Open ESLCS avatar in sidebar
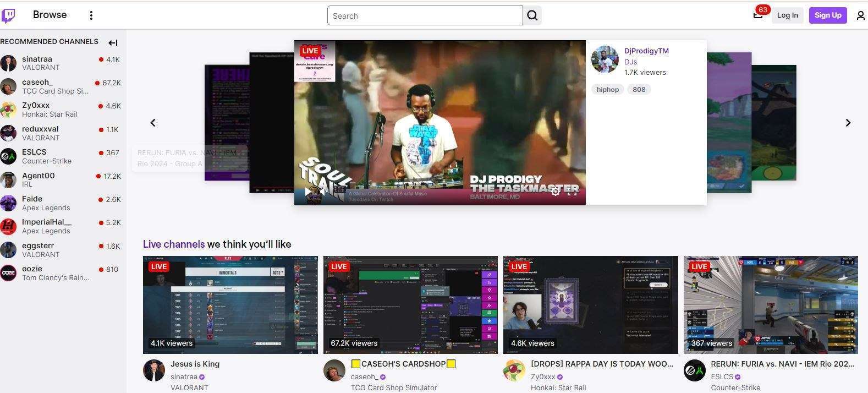This screenshot has height=393, width=868. [x=8, y=156]
